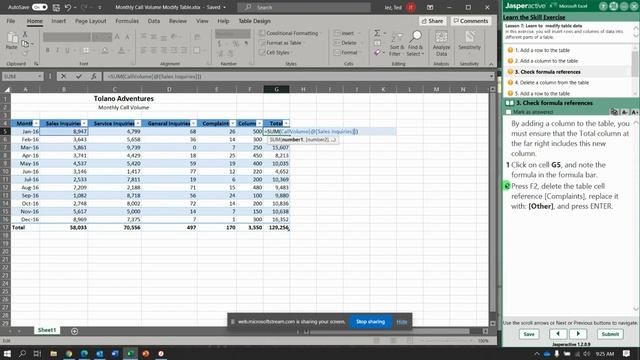Click Jasperactive Next arrow button
640x360 pixels.
[578, 334]
